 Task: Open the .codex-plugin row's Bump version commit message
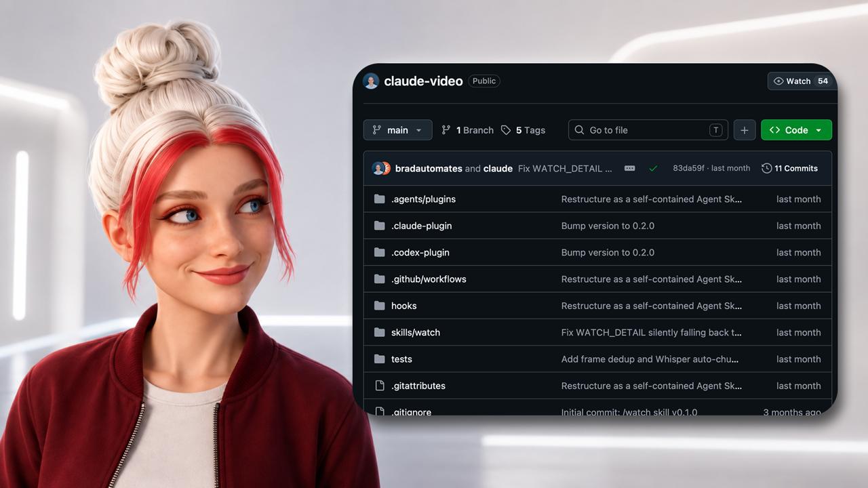click(x=608, y=252)
